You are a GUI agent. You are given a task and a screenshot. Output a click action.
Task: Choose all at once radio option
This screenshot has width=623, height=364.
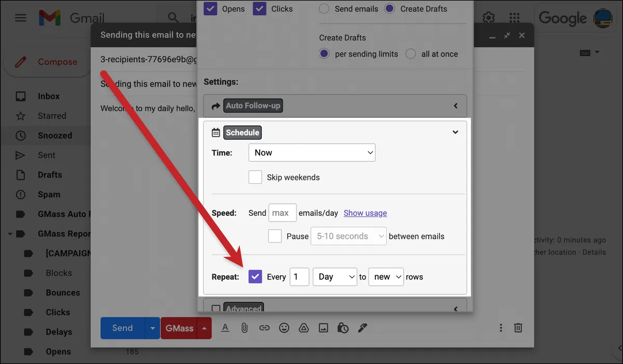(411, 54)
